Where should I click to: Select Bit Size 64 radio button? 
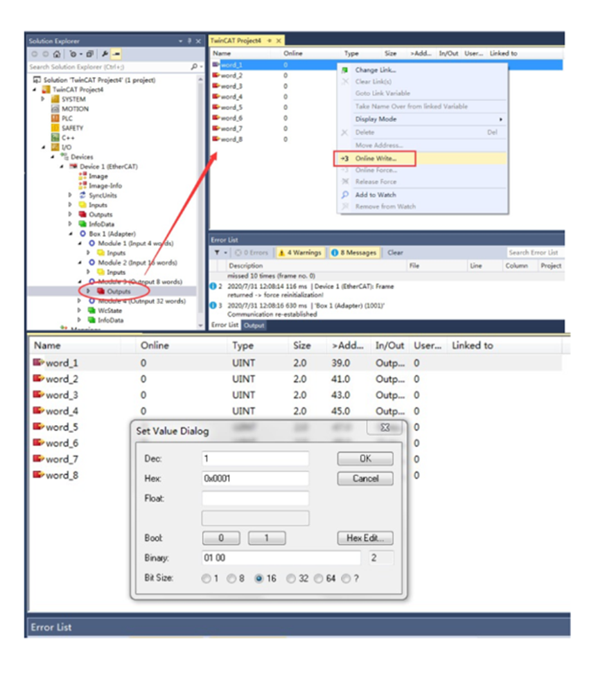tap(319, 578)
